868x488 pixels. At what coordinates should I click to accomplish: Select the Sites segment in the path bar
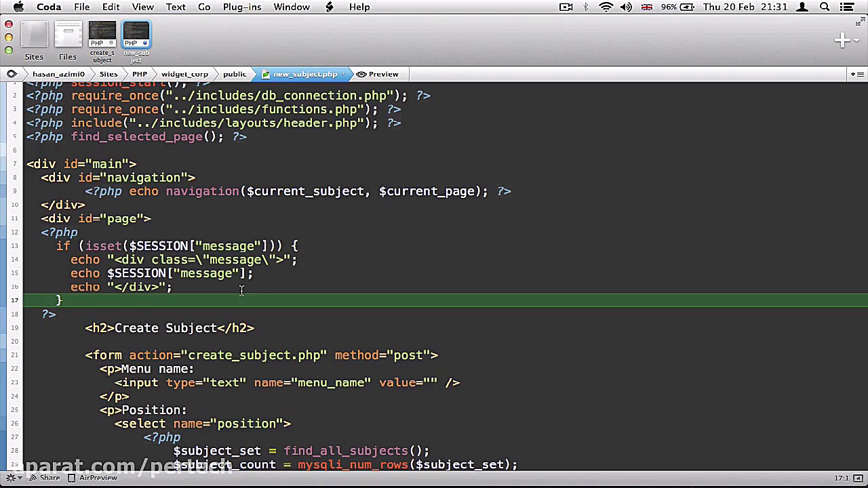coord(108,74)
